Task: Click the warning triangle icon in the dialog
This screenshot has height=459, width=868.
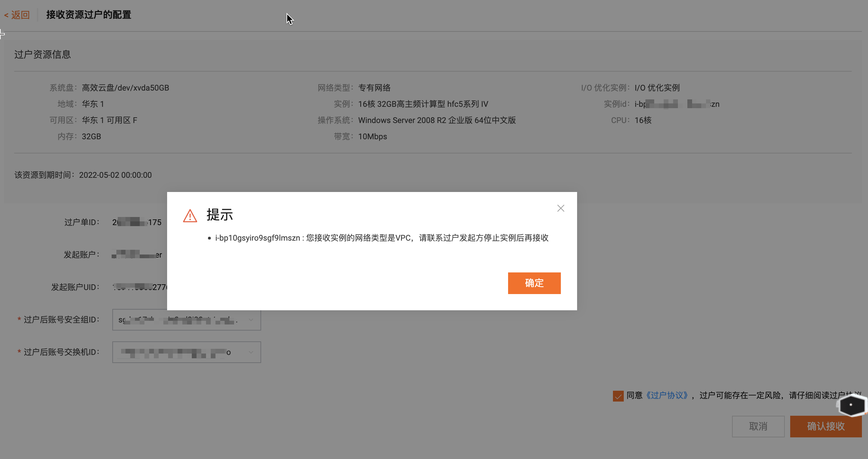Action: 190,216
